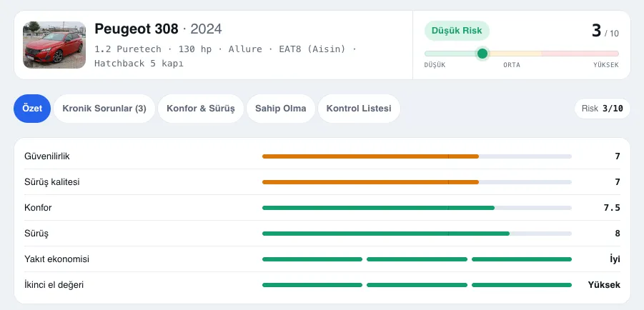This screenshot has width=644, height=310.
Task: Click the Konfor green rating bar
Action: pyautogui.click(x=417, y=208)
